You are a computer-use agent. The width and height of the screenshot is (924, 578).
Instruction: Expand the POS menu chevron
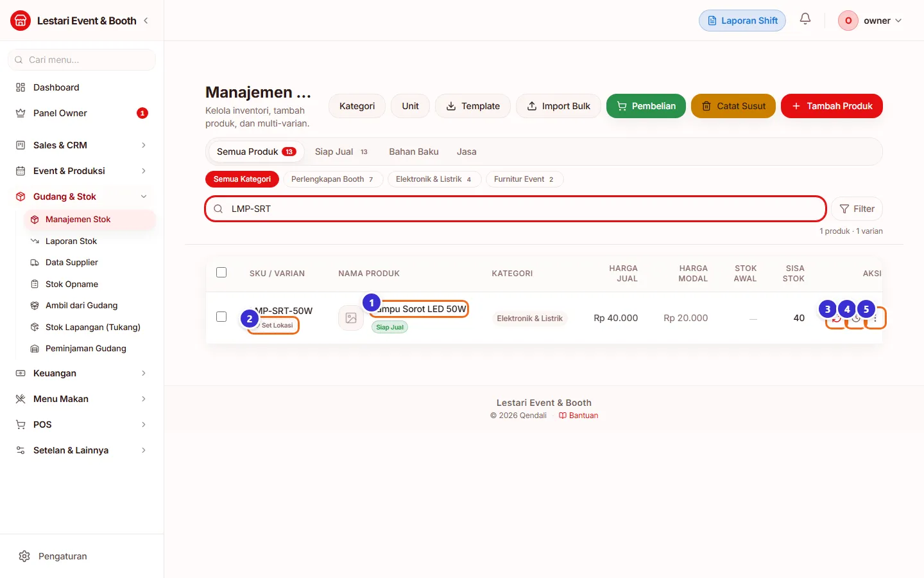click(x=144, y=425)
